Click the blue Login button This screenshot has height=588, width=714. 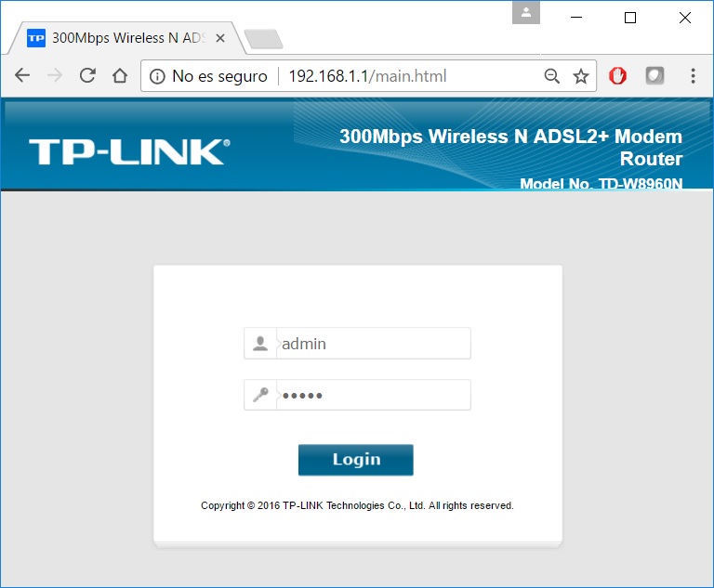click(x=356, y=460)
